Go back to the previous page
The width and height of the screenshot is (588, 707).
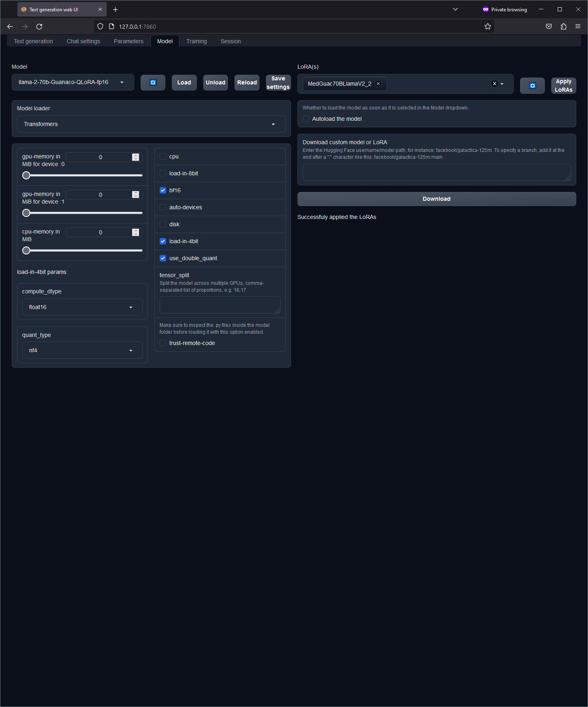click(10, 27)
